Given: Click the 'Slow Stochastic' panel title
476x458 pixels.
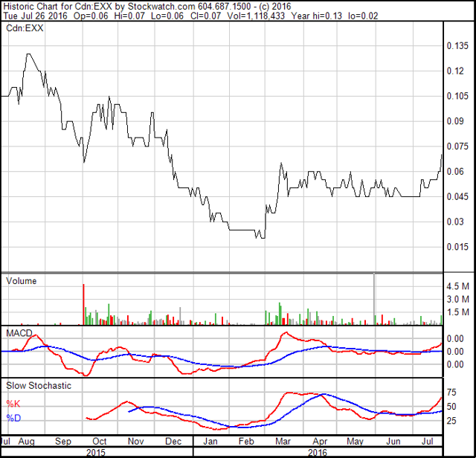Looking at the screenshot, I should (x=39, y=385).
